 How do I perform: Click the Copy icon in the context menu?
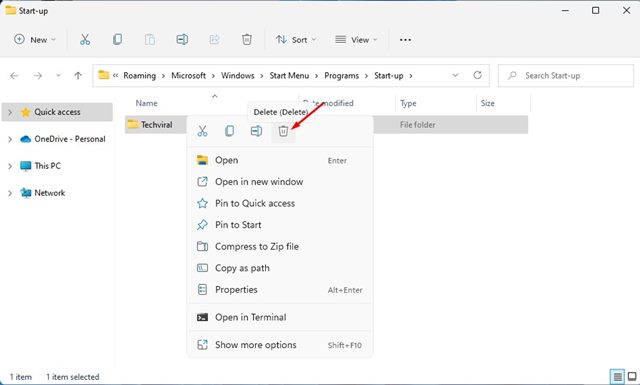(x=229, y=131)
